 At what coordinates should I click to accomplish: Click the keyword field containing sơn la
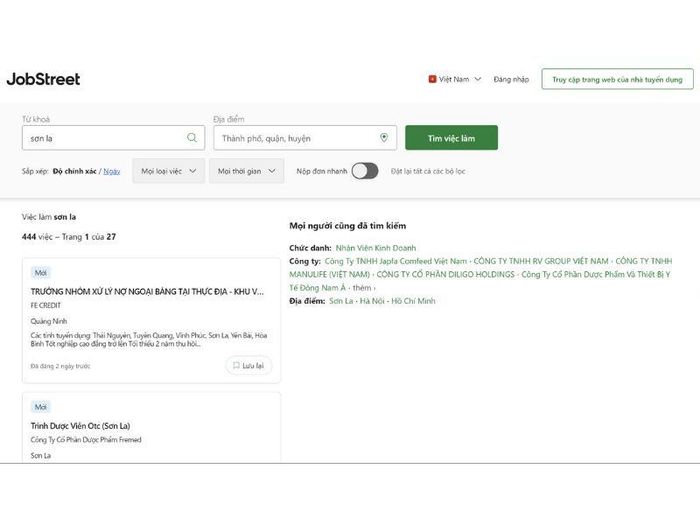113,138
